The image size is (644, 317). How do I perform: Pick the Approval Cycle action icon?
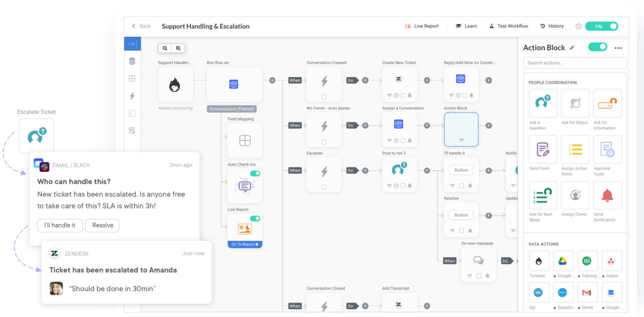(x=607, y=150)
